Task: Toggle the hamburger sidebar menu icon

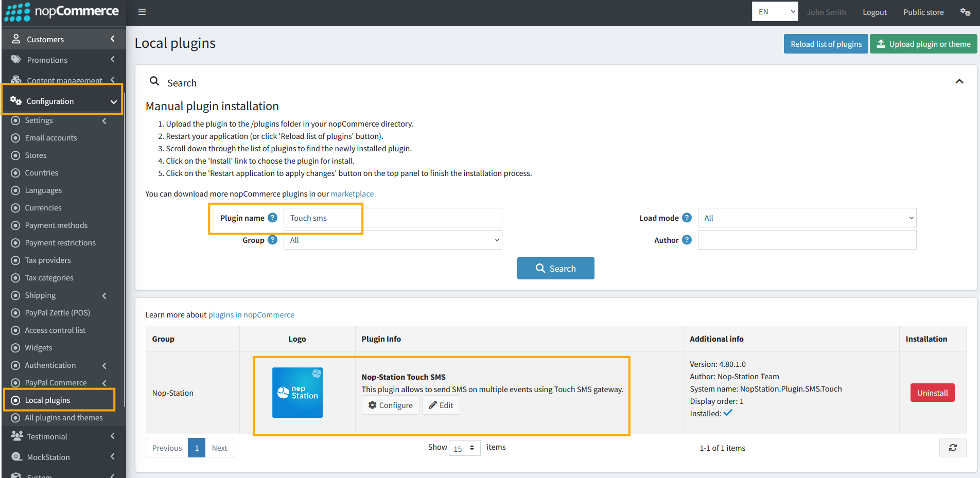Action: pyautogui.click(x=142, y=12)
